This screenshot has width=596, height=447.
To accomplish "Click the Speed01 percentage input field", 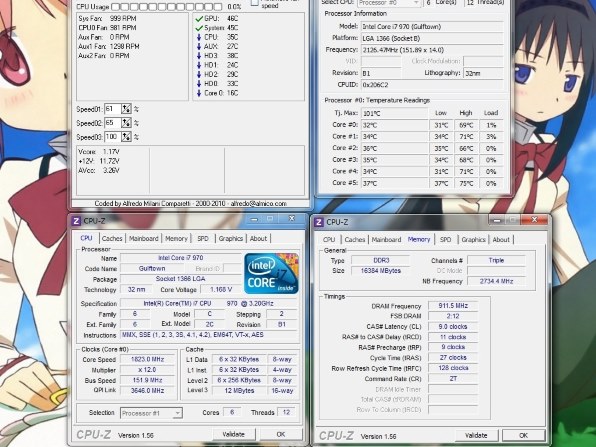I will tap(113, 109).
